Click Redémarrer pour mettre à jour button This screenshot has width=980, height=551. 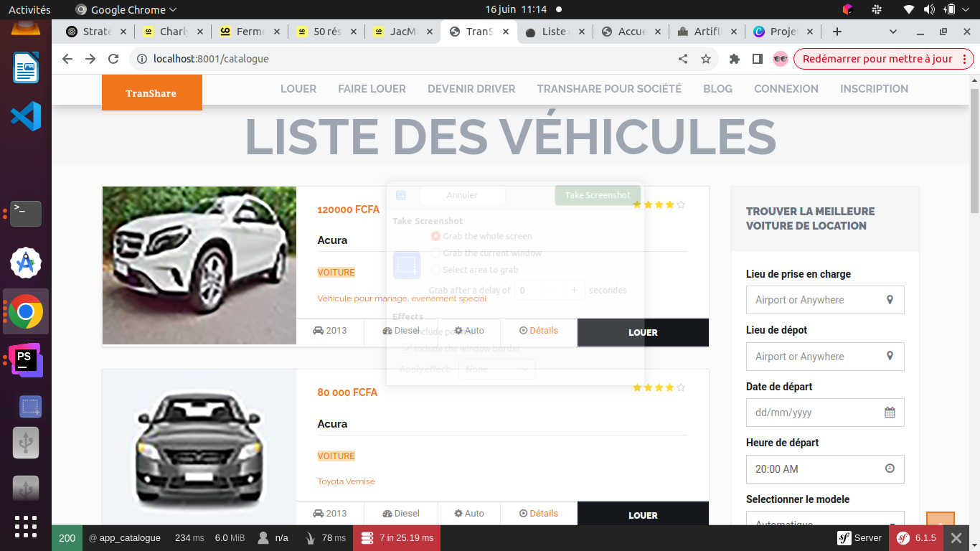click(x=884, y=59)
